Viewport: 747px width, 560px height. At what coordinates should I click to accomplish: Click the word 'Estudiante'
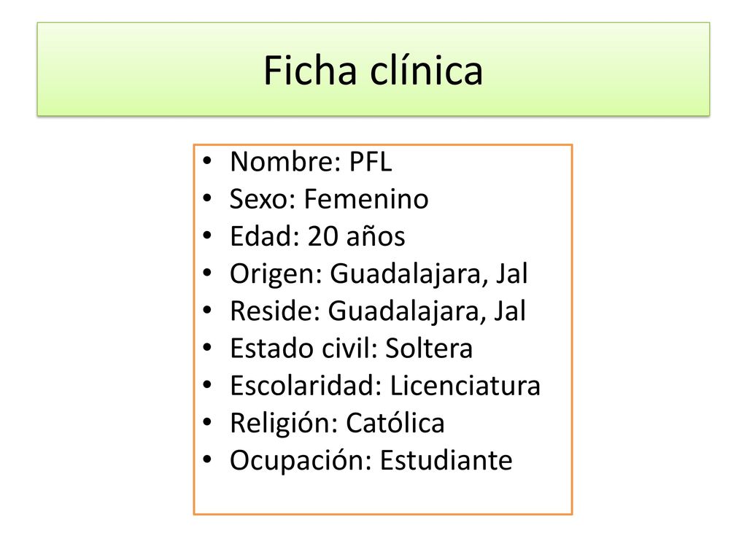click(446, 460)
